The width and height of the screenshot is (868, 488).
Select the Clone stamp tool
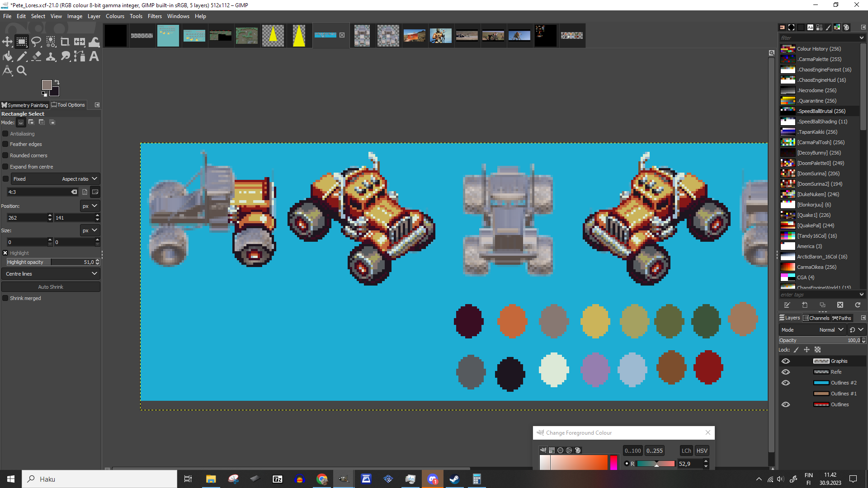tap(51, 56)
